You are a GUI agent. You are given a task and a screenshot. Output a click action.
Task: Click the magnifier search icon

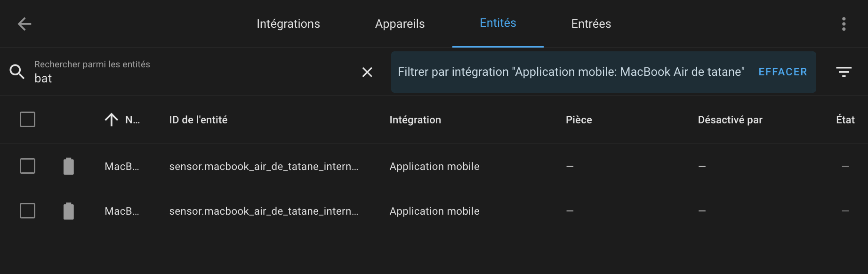tap(17, 72)
